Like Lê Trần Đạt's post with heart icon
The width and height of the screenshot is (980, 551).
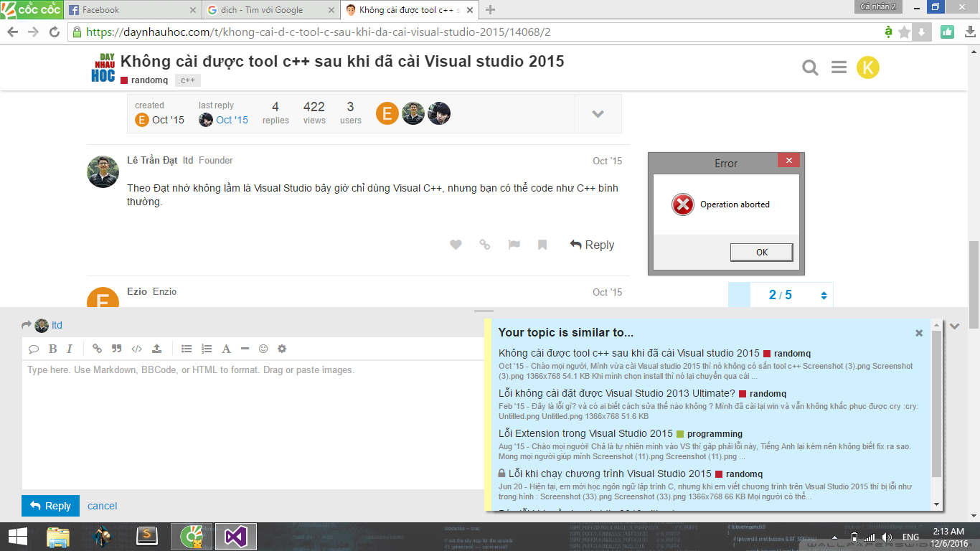coord(456,245)
